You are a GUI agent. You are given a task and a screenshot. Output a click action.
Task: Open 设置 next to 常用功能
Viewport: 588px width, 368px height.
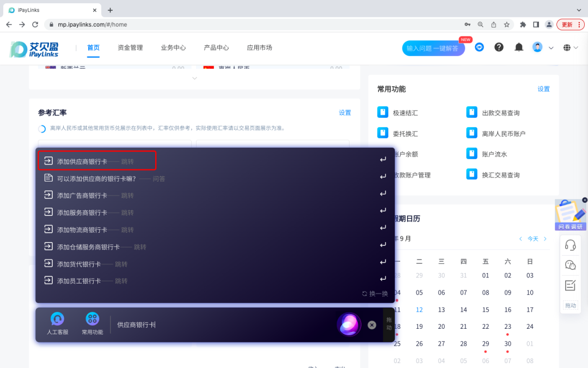pos(543,88)
